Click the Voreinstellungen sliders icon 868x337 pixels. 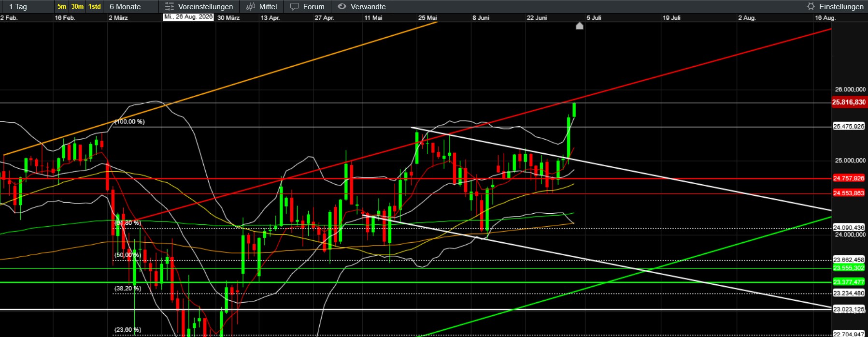click(x=169, y=7)
